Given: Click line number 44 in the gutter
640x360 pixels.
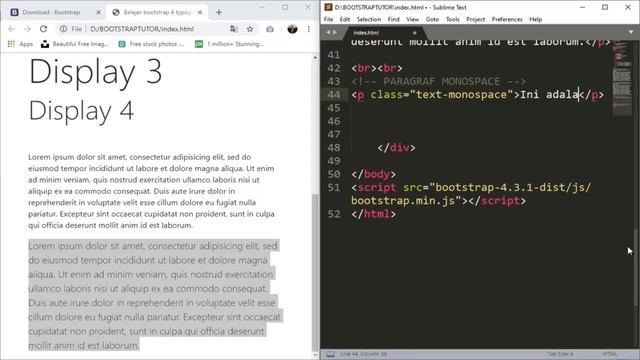Looking at the screenshot, I should tap(334, 95).
